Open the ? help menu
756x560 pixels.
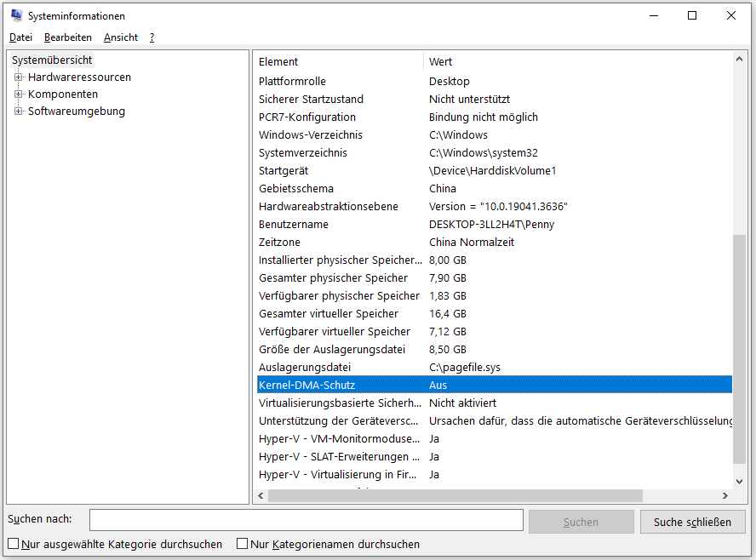coord(152,37)
